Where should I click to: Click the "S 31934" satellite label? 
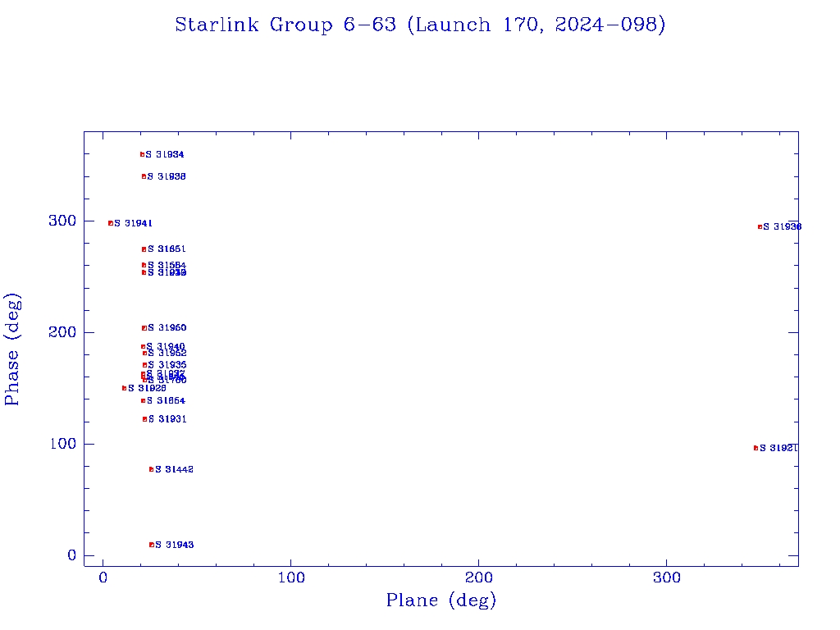click(x=165, y=155)
